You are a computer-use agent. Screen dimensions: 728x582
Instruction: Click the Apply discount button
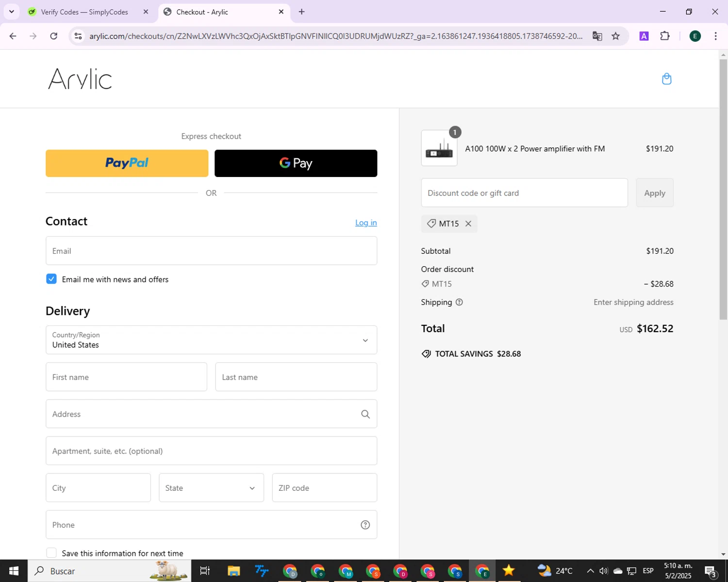[655, 193]
